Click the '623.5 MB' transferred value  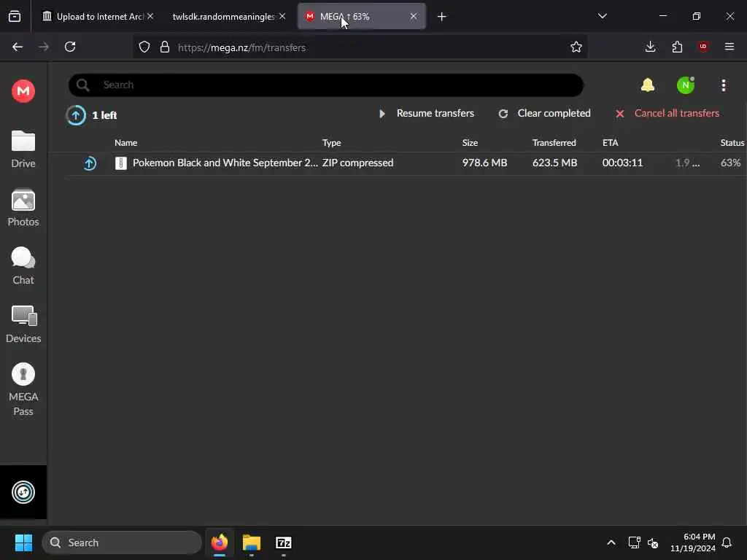coord(554,163)
